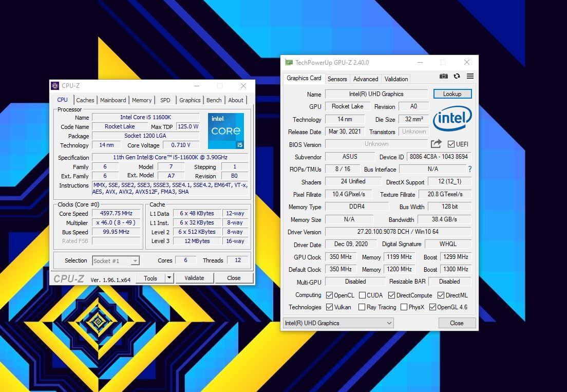
Task: Click the Die Size 32 mm² value
Action: (x=413, y=119)
